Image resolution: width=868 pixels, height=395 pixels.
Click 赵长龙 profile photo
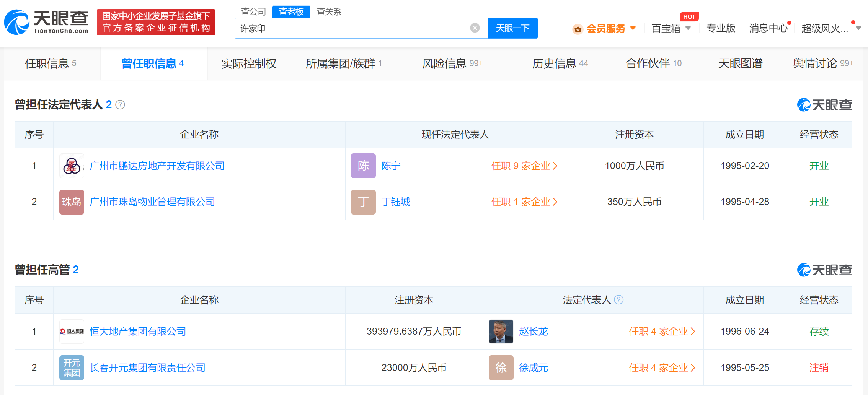click(x=501, y=332)
